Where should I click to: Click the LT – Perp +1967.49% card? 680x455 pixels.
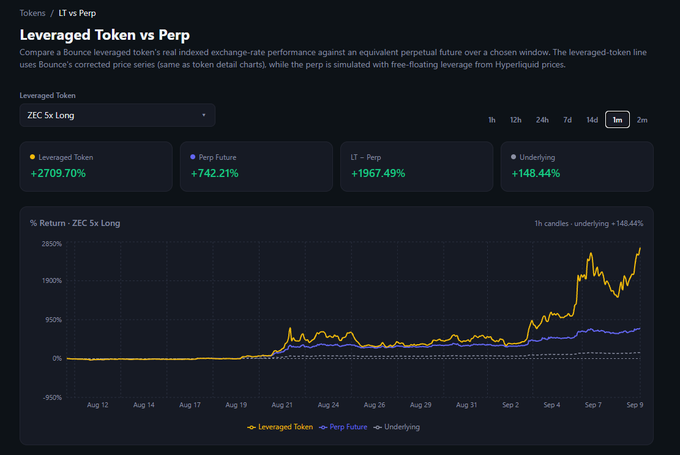tap(417, 167)
